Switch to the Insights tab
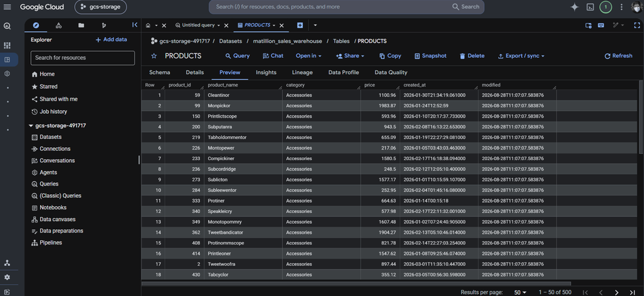The width and height of the screenshot is (644, 296). point(266,72)
